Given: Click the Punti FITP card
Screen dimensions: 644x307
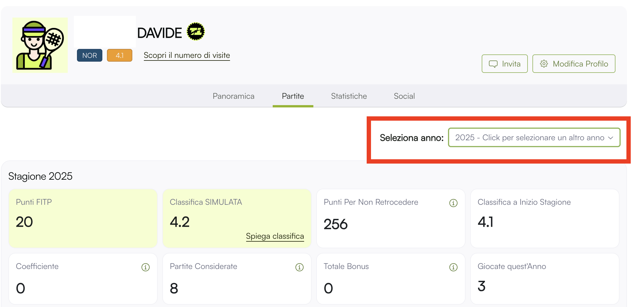Looking at the screenshot, I should (x=83, y=218).
